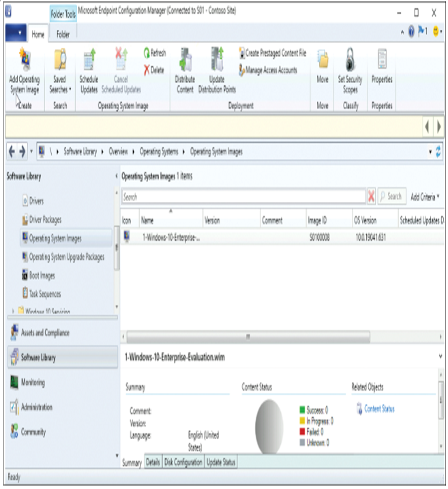Select the 1-Windows-10-Enterprise image row

tap(282, 237)
